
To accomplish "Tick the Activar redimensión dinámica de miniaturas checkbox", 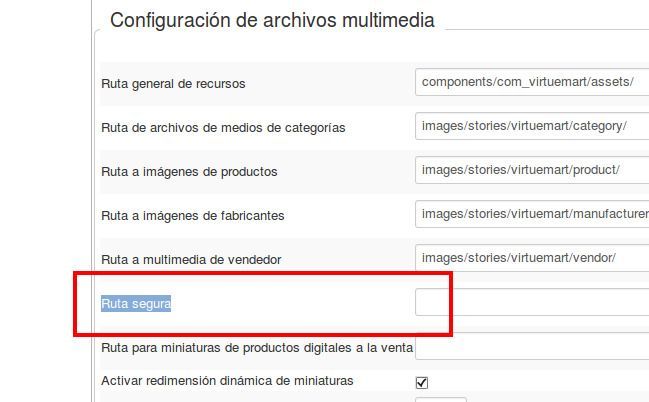I will click(x=422, y=383).
